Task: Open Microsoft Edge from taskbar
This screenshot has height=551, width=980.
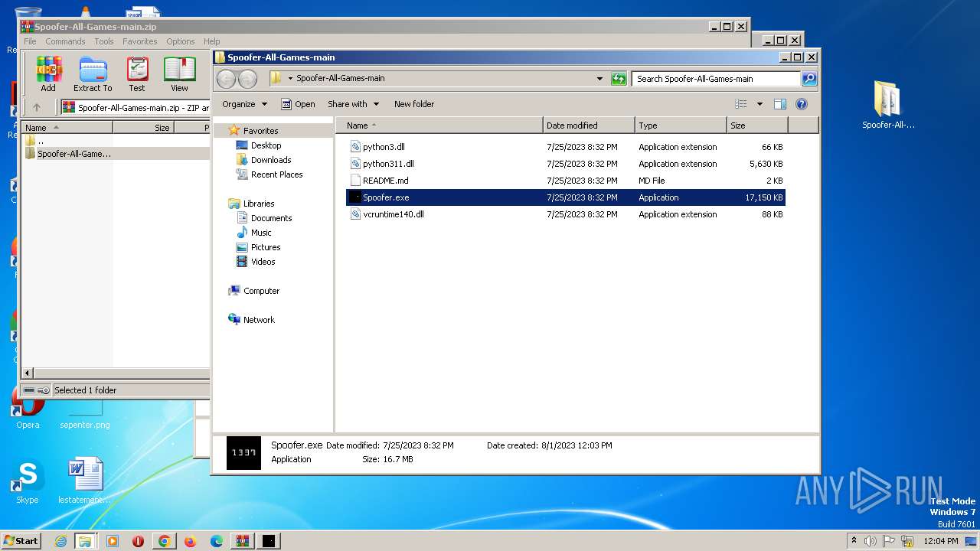Action: [217, 541]
